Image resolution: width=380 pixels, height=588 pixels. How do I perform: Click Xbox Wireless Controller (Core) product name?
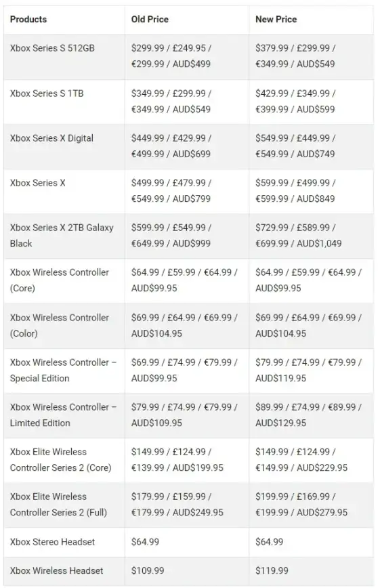[x=60, y=280]
